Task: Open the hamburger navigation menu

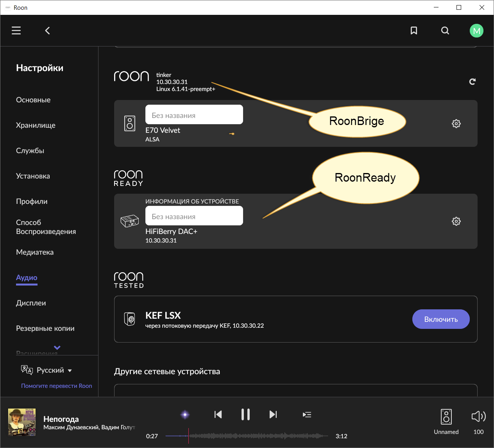Action: click(x=16, y=30)
